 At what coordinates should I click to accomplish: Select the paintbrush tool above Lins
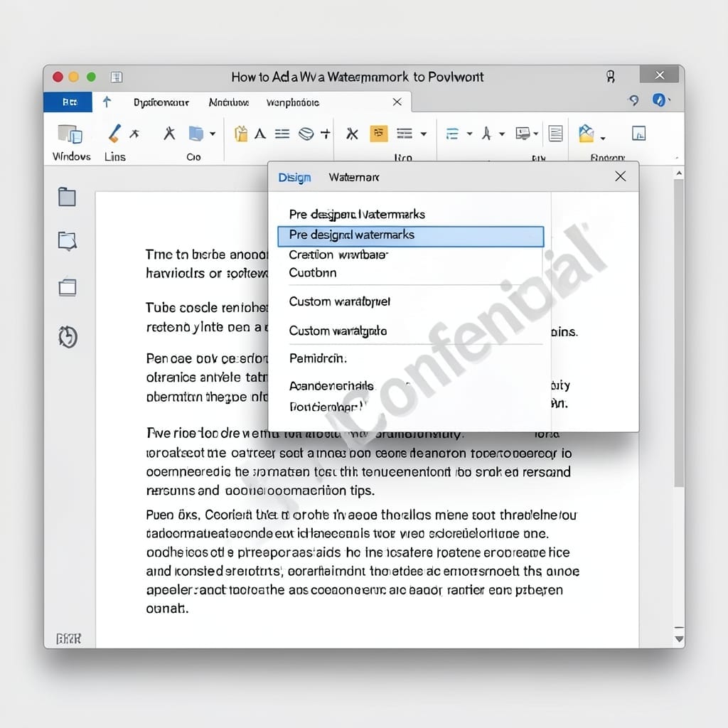pyautogui.click(x=114, y=133)
